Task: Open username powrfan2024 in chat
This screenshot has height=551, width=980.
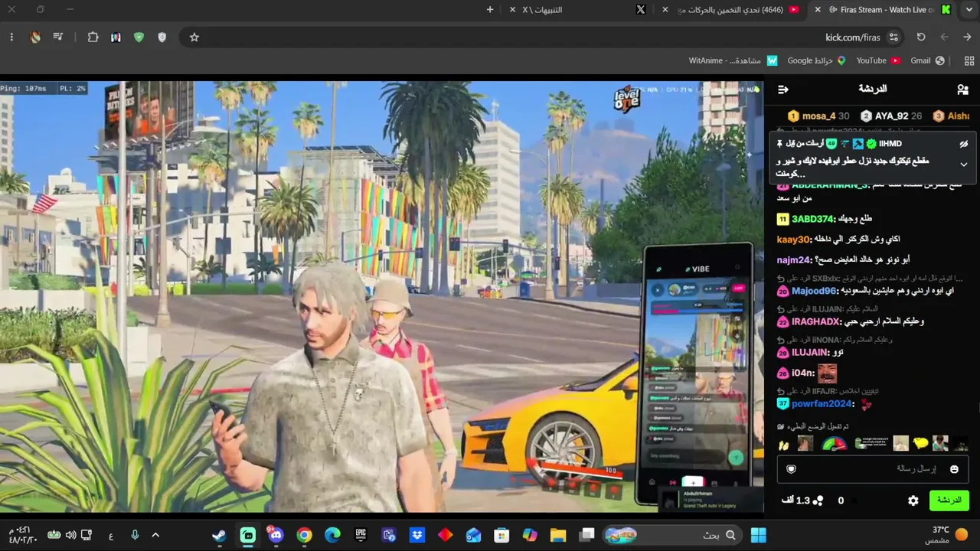Action: pyautogui.click(x=822, y=404)
